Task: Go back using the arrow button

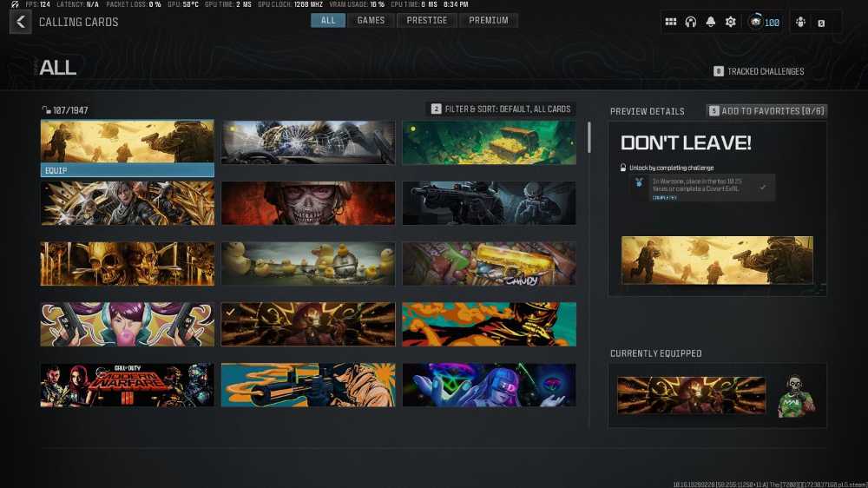Action: 21,23
